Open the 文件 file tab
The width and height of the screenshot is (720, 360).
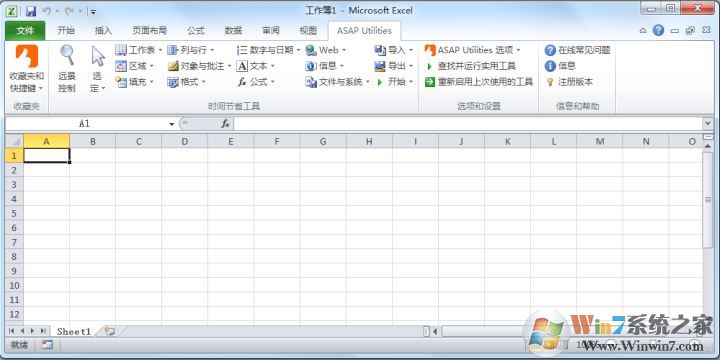pos(25,31)
